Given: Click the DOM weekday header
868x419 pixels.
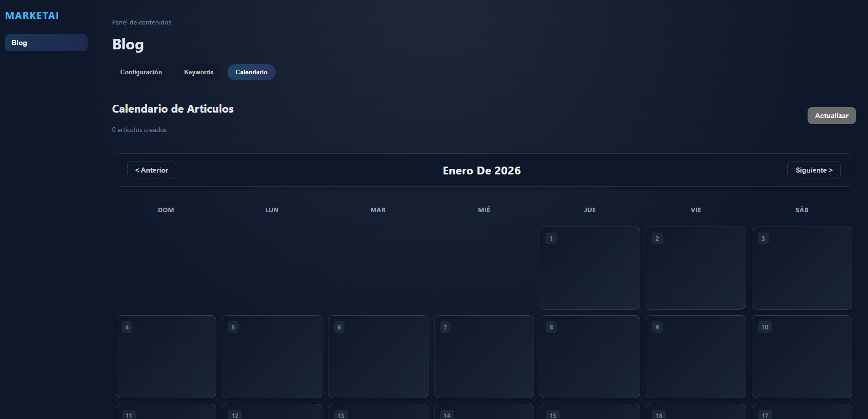Looking at the screenshot, I should coord(166,210).
